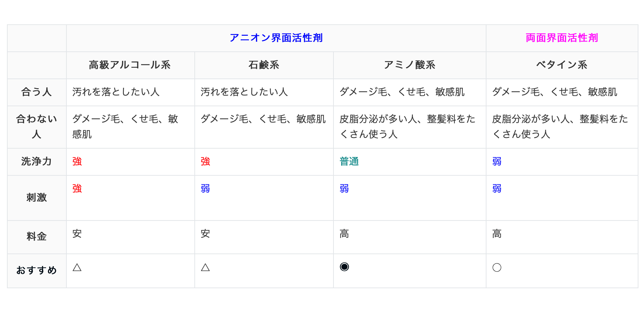Screen dimensions: 644x316
Task: Click the triangle symbol under 高級アルコール系
Action: pyautogui.click(x=77, y=267)
